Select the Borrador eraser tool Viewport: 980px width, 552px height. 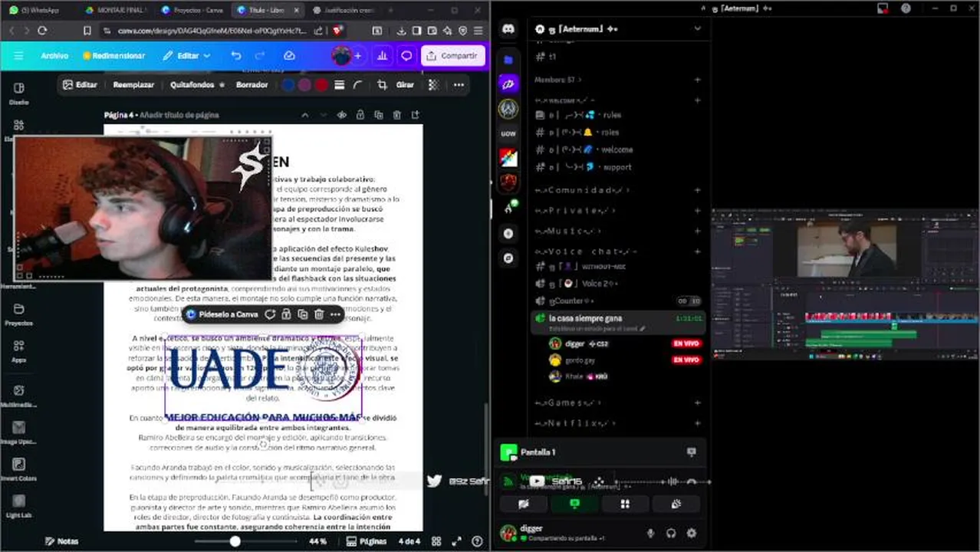pyautogui.click(x=252, y=85)
